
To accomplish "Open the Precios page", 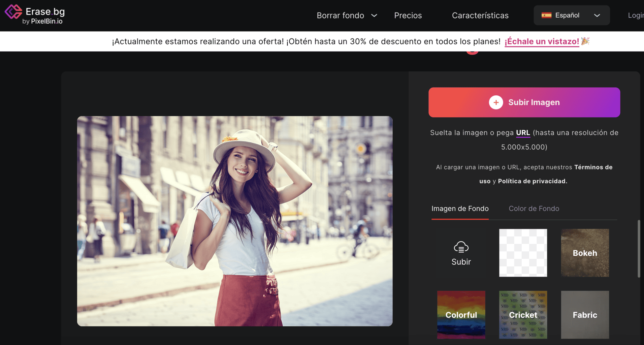I will (408, 15).
